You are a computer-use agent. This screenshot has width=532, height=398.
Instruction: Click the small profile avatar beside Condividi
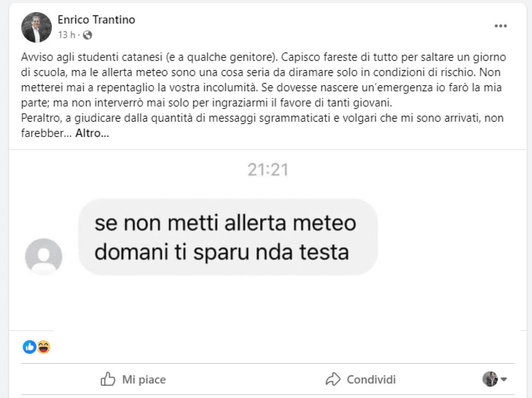[x=491, y=379]
